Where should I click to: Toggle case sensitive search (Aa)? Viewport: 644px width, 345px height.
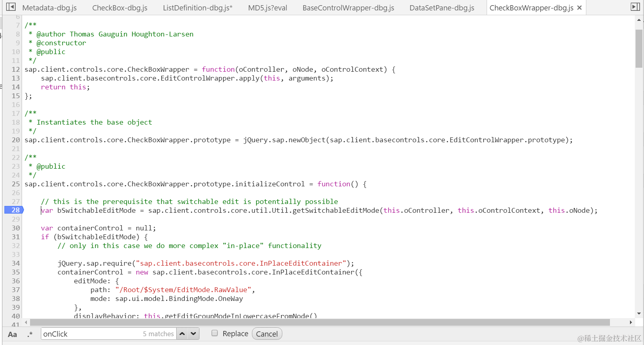(x=12, y=334)
